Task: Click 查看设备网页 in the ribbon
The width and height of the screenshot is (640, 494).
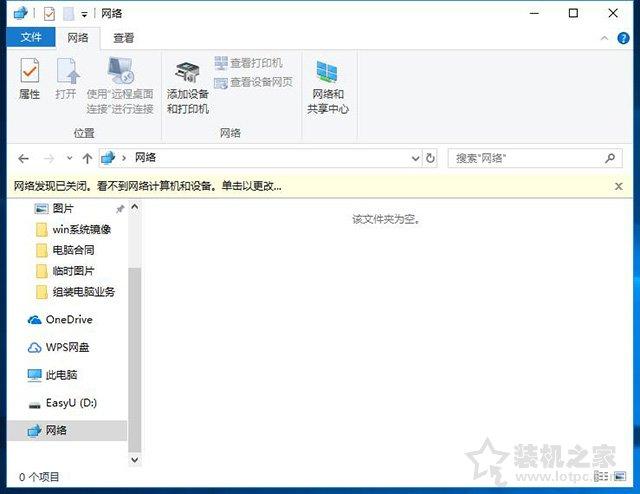Action: (x=253, y=82)
